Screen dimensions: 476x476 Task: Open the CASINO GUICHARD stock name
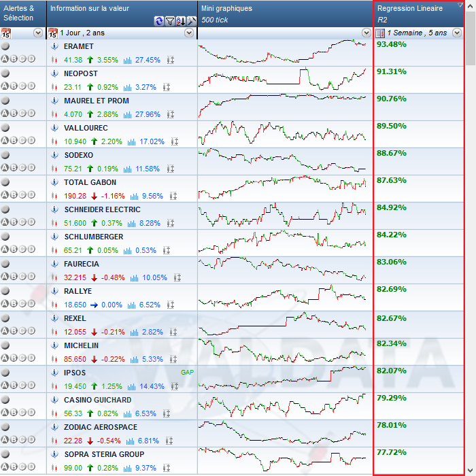point(97,400)
